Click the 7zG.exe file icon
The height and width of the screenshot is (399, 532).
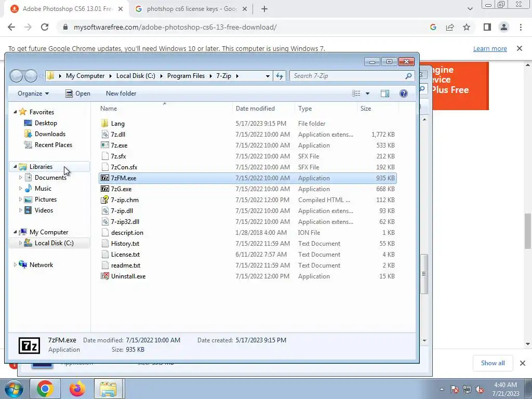[105, 189]
